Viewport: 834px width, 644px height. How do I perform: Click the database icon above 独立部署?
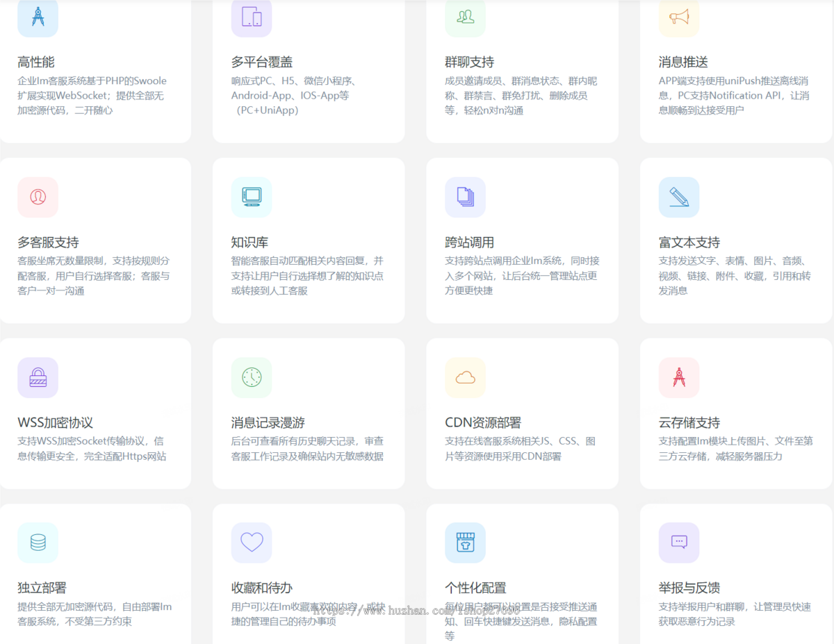[38, 543]
